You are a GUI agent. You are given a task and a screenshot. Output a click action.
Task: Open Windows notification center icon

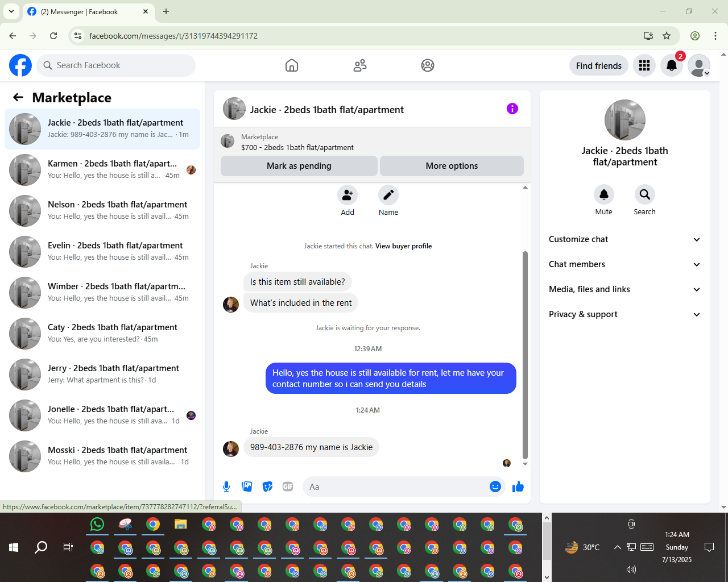click(709, 547)
